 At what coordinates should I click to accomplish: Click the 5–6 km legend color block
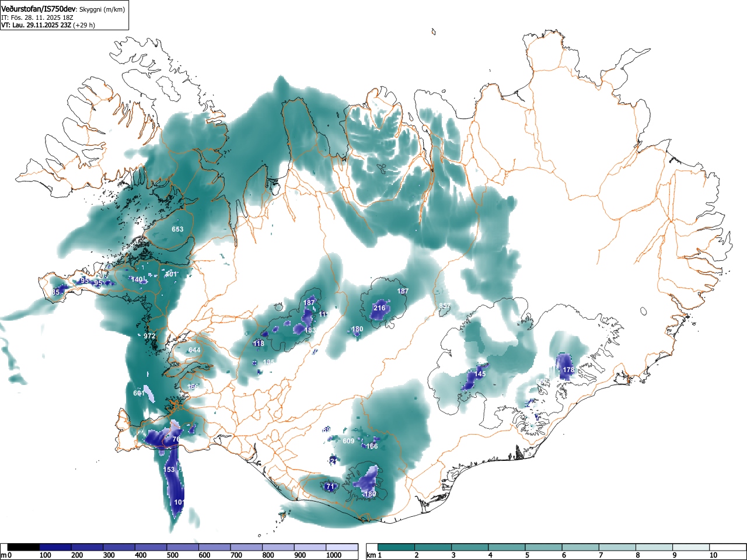click(x=544, y=547)
